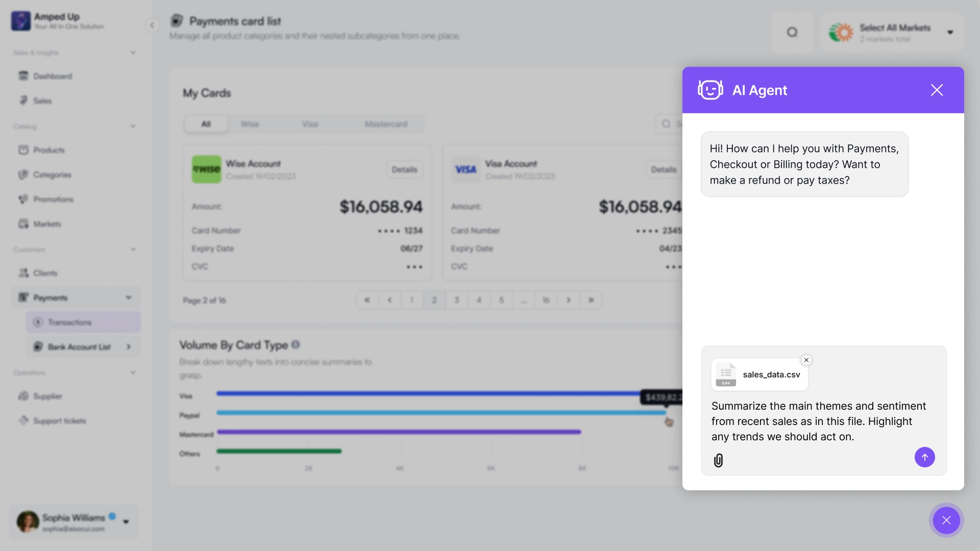Click the info icon next to Volume By Card Type
This screenshot has width=980, height=551.
pyautogui.click(x=296, y=345)
